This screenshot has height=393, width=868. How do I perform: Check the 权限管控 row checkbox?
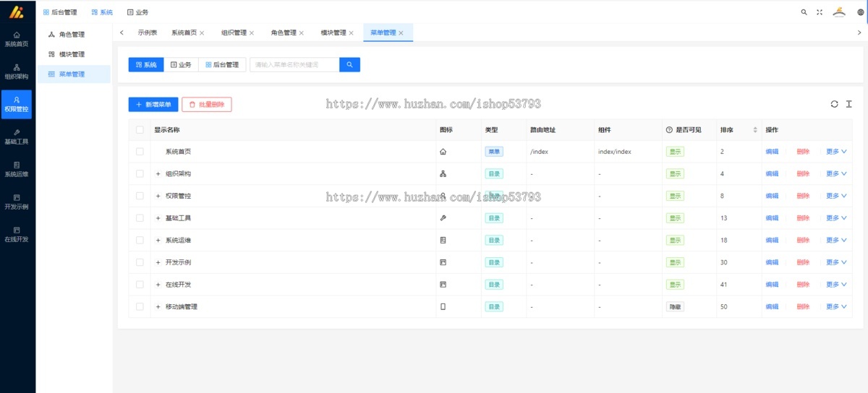click(140, 196)
